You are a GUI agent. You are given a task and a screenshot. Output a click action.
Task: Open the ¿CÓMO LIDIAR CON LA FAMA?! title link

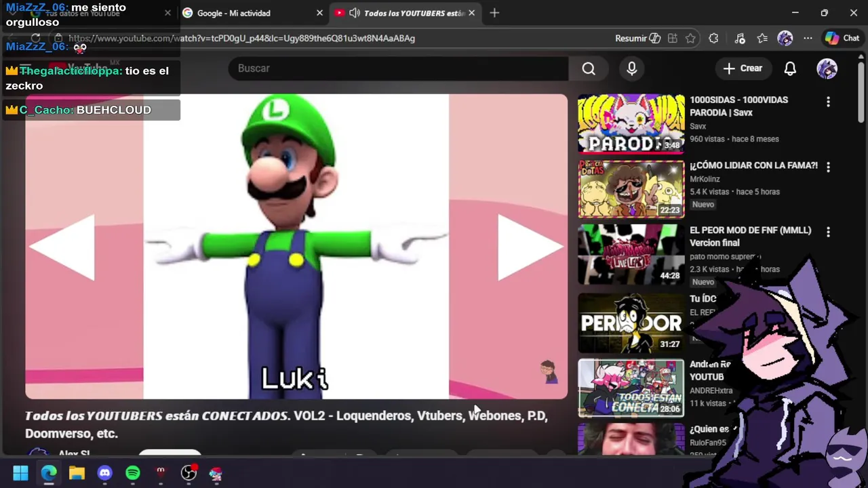coord(753,165)
